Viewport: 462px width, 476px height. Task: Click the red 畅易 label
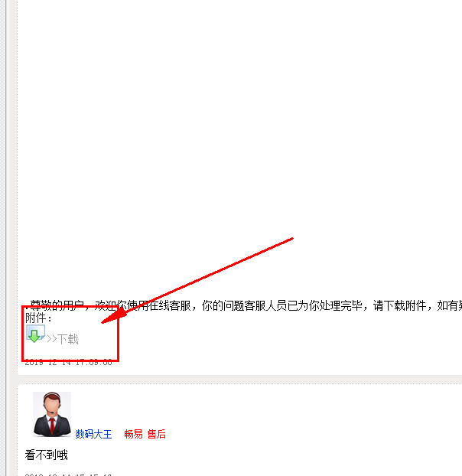[133, 434]
